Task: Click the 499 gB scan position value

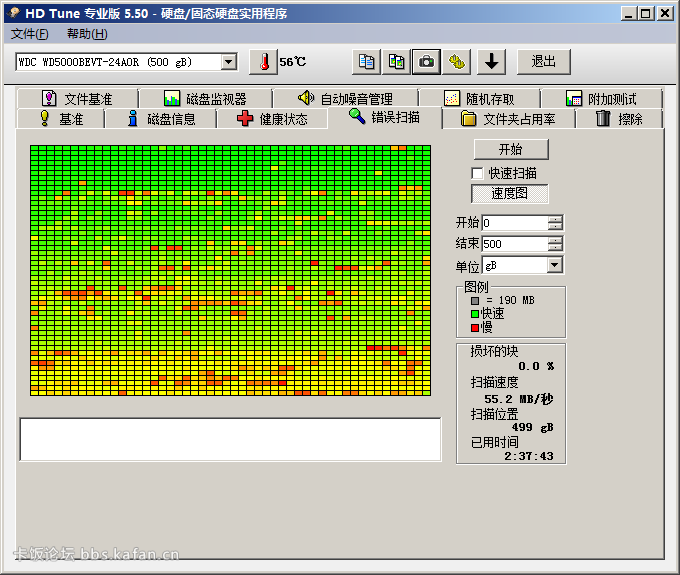Action: tap(533, 428)
